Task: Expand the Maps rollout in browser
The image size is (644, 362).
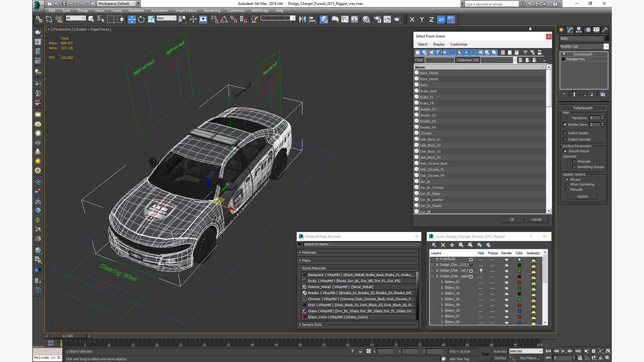Action: (358, 260)
